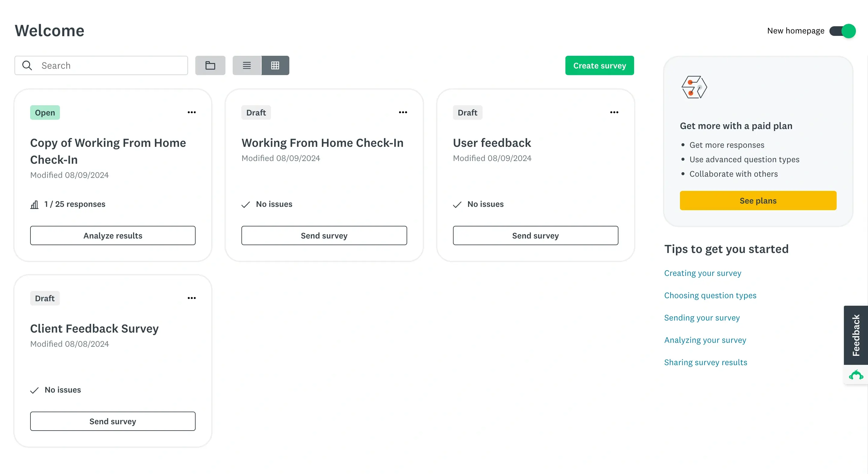Image resolution: width=868 pixels, height=474 pixels.
Task: Click the Create survey button
Action: tap(600, 65)
